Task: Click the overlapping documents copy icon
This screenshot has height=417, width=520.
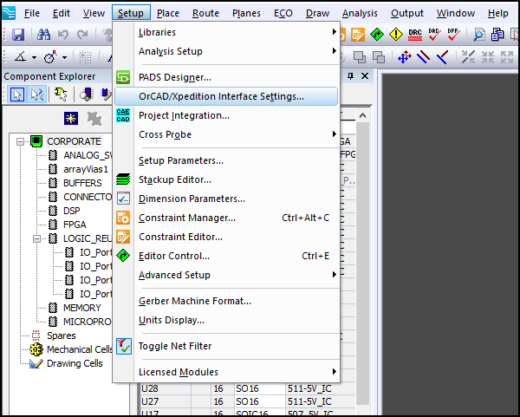Action: (498, 34)
